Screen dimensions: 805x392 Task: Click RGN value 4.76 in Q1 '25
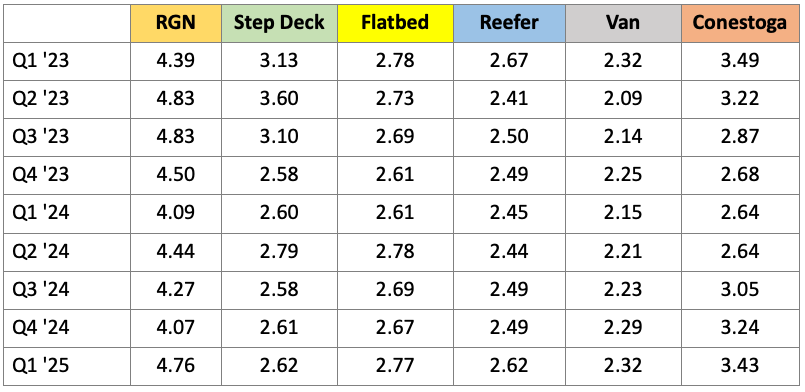176,366
